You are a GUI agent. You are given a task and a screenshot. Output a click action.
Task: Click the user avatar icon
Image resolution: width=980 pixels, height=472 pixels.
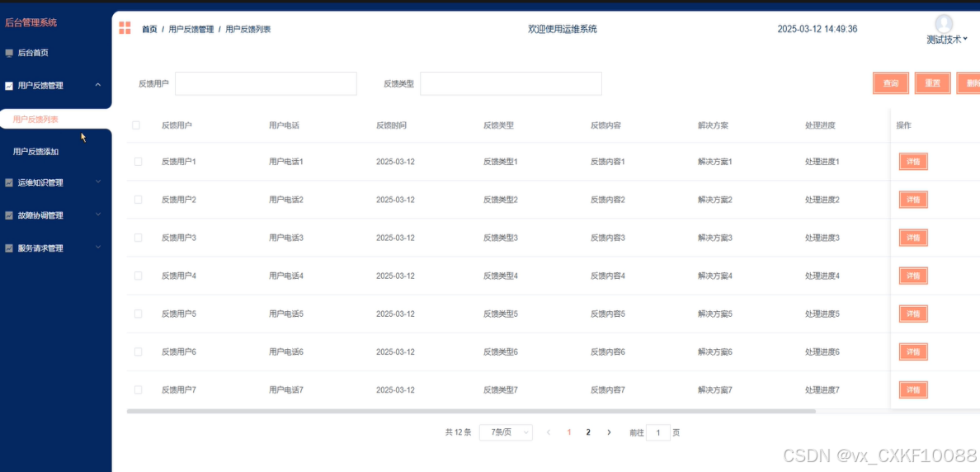pos(944,24)
